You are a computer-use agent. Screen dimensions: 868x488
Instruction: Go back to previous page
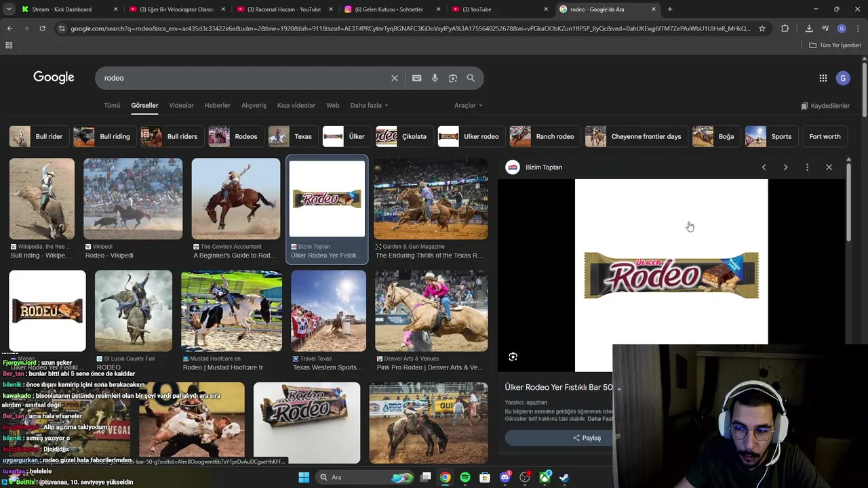(x=9, y=28)
